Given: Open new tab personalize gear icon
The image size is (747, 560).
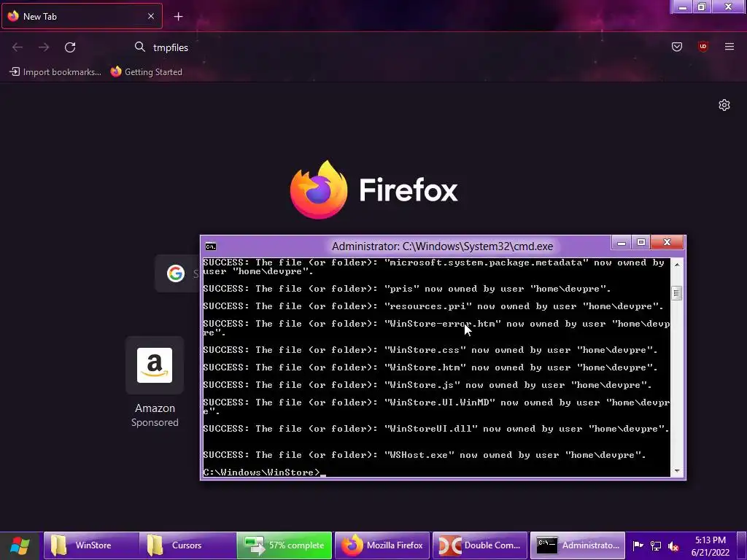Looking at the screenshot, I should pyautogui.click(x=724, y=105).
